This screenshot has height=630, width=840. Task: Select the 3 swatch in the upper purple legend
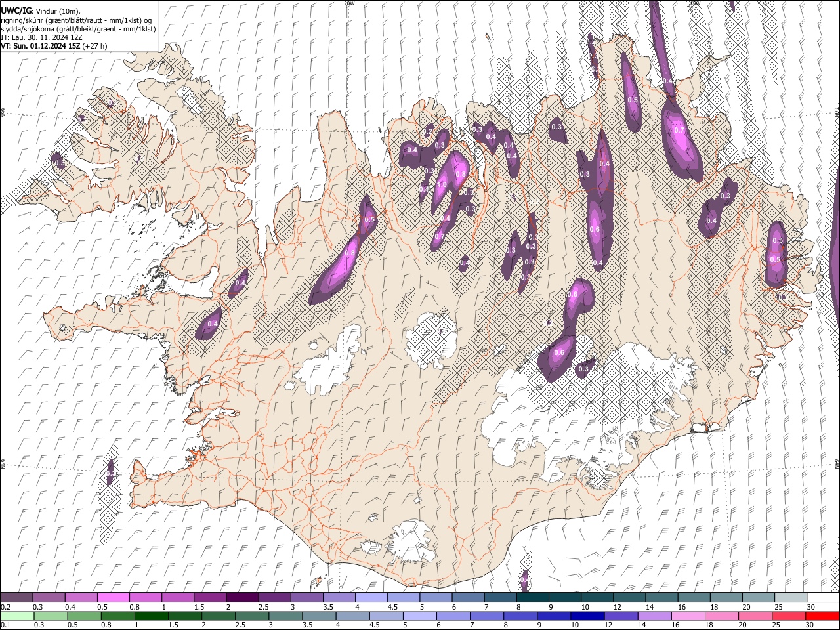coord(307,598)
